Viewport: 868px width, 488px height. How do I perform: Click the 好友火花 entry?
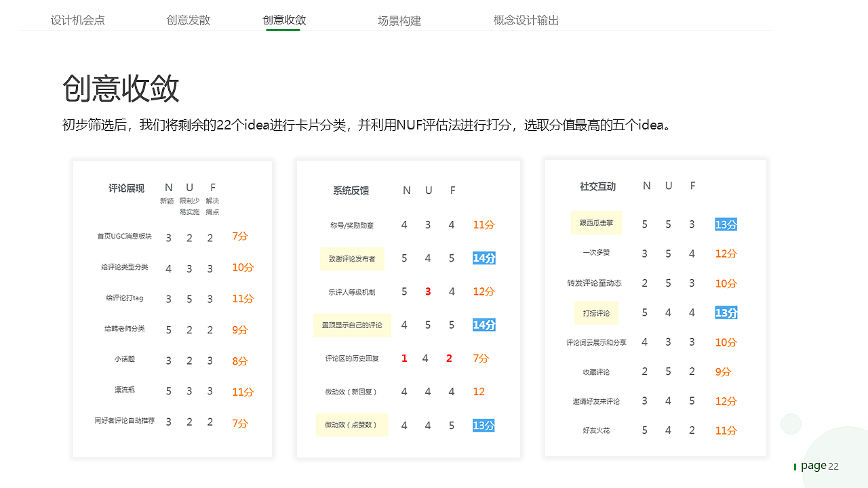[x=596, y=430]
